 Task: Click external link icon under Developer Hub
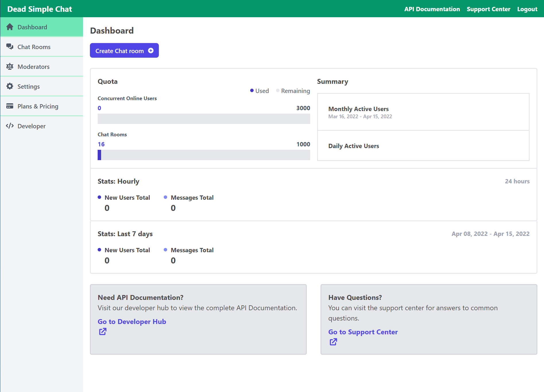pyautogui.click(x=103, y=331)
